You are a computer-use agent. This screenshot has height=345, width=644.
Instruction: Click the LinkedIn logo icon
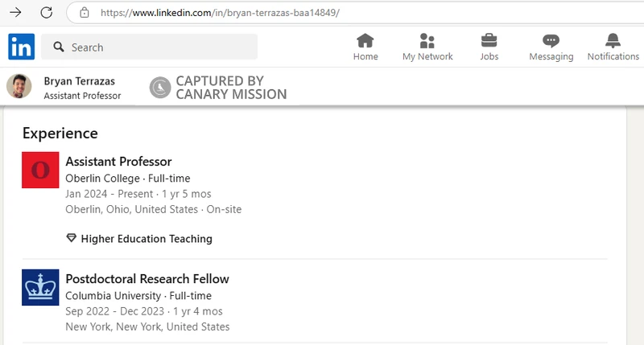(x=22, y=47)
